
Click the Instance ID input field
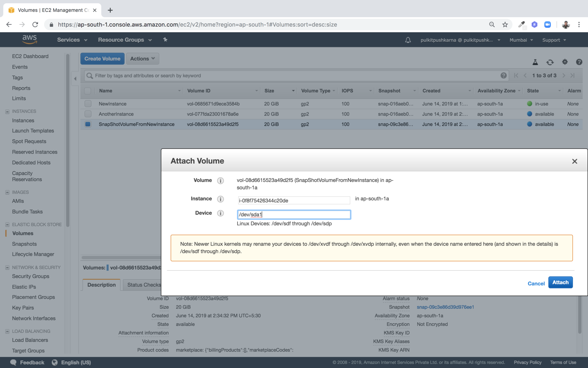coord(293,200)
